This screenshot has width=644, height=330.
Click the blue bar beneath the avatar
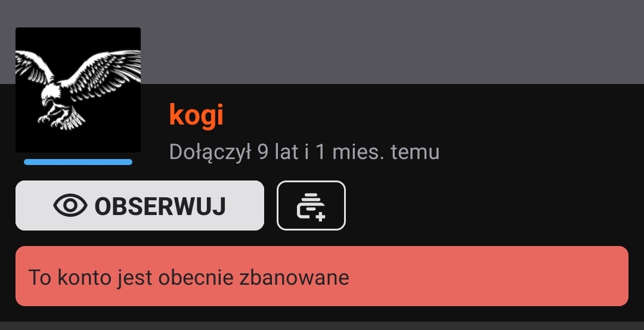(78, 162)
